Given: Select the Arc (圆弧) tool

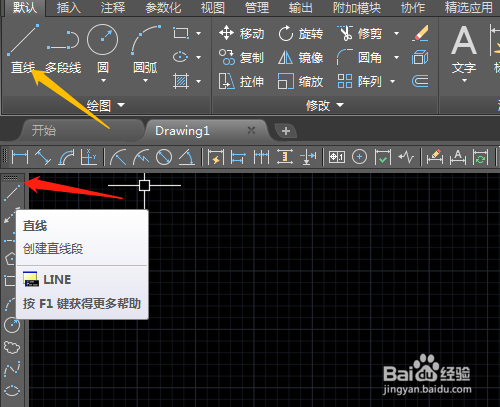Looking at the screenshot, I should [x=145, y=48].
